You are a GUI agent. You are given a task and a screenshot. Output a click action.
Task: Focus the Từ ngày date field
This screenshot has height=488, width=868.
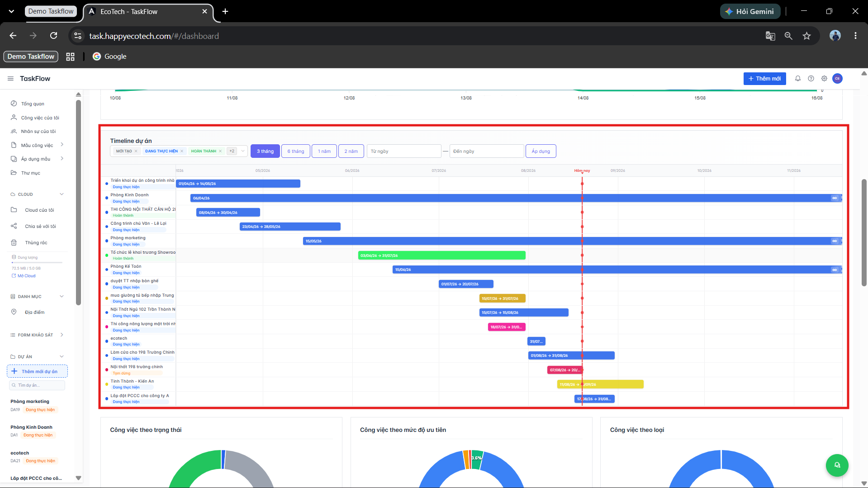pos(404,151)
